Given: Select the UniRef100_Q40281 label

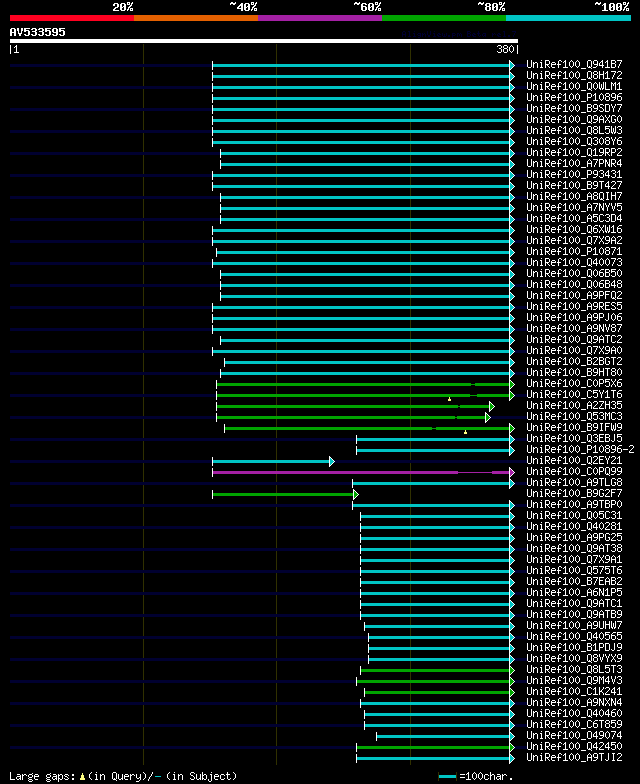Looking at the screenshot, I should point(574,526).
